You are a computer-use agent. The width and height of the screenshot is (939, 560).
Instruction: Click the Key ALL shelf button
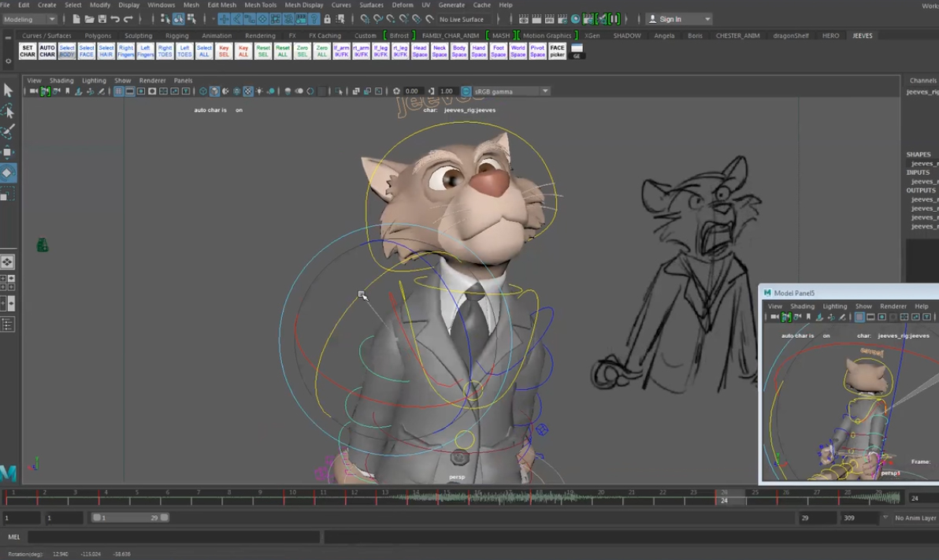[x=243, y=51]
